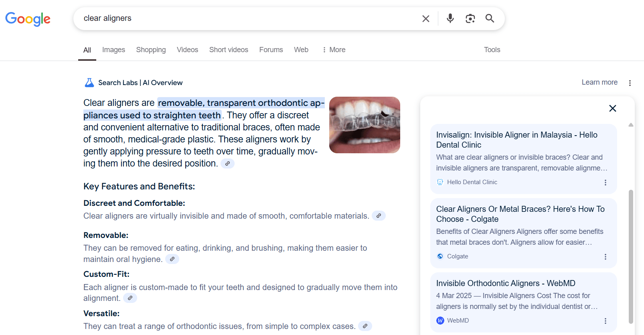Click the Colgate favicon
This screenshot has width=644, height=335.
pyautogui.click(x=440, y=256)
